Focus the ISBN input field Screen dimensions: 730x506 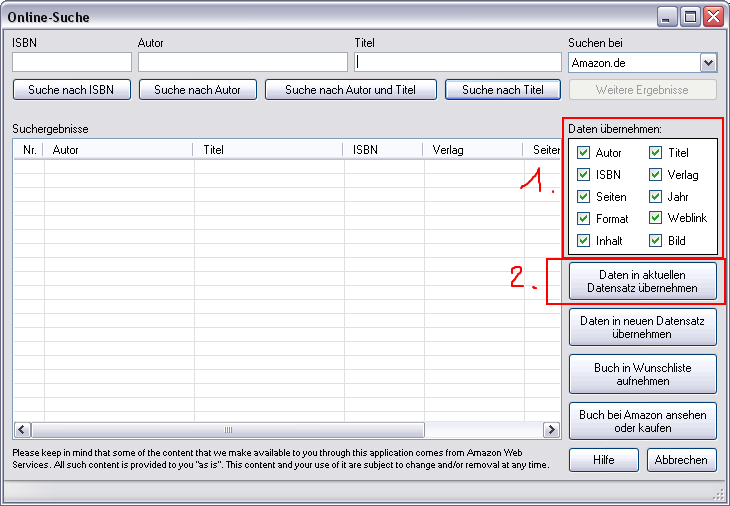pyautogui.click(x=72, y=62)
